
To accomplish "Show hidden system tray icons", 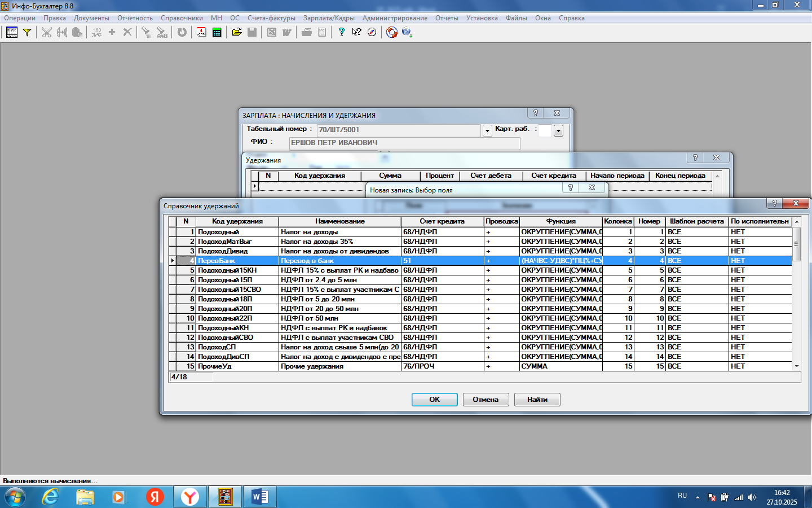I will point(698,497).
